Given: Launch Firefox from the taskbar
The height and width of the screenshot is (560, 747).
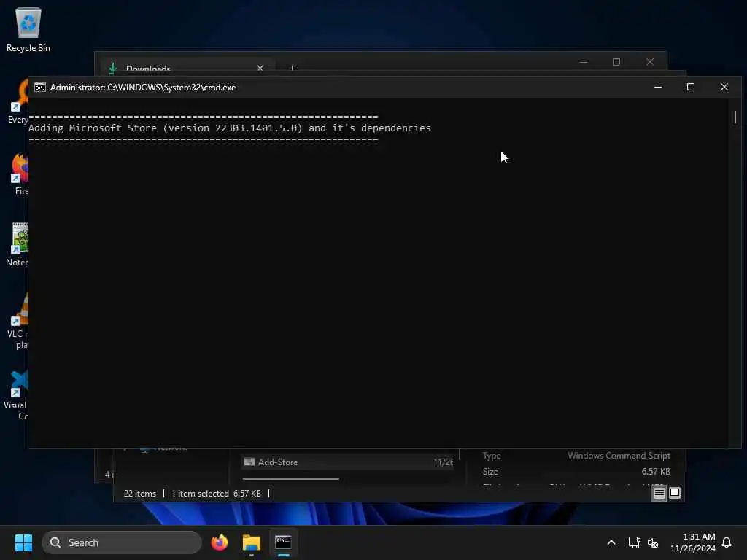Looking at the screenshot, I should coord(220,542).
